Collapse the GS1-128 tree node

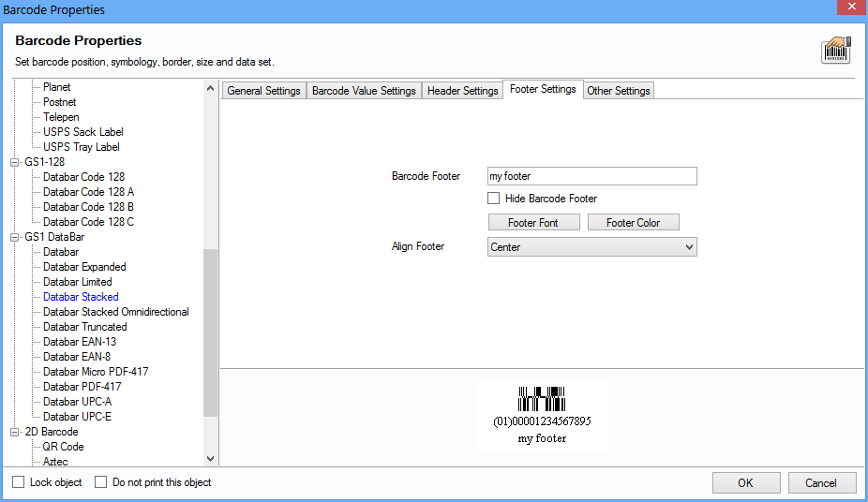15,162
